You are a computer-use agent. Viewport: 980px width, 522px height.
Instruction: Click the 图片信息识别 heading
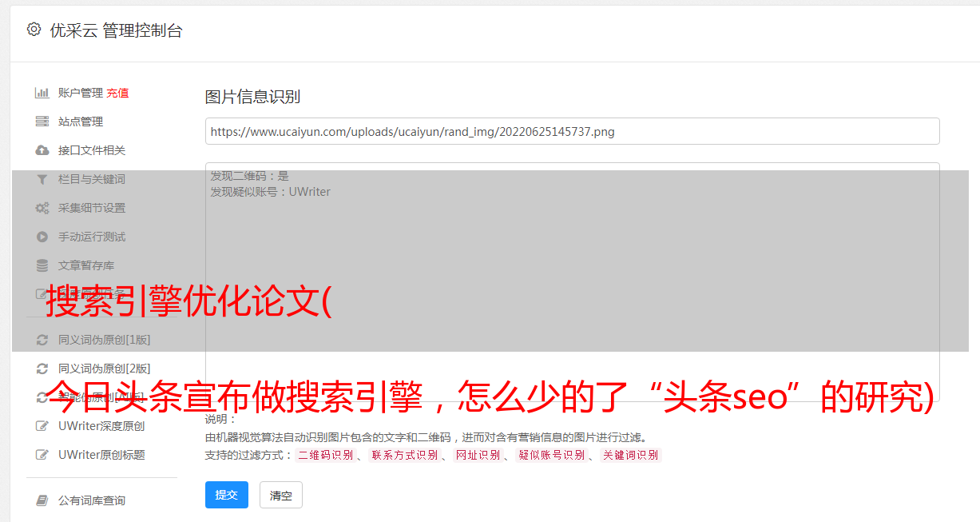[x=252, y=97]
